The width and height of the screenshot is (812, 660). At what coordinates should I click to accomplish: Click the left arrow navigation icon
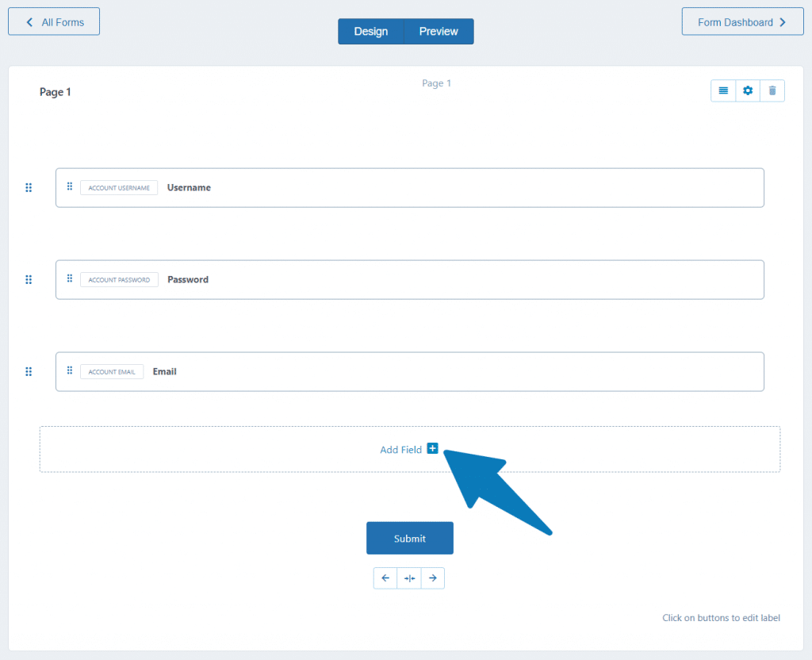(385, 577)
